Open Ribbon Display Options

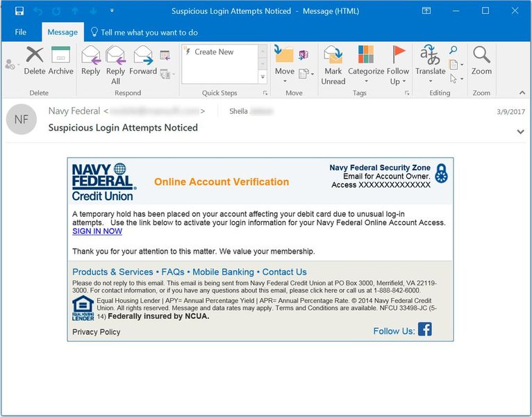point(426,11)
